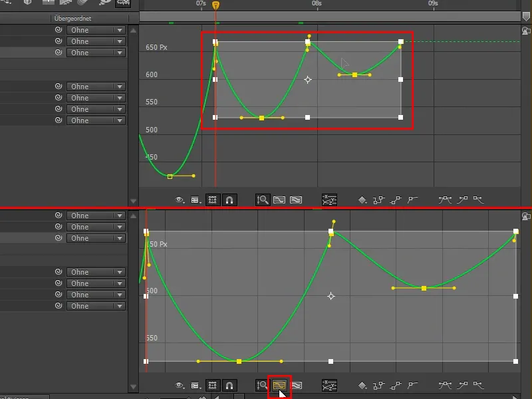Convert selected keyframes to Linear in upper graph editor

[396, 200]
